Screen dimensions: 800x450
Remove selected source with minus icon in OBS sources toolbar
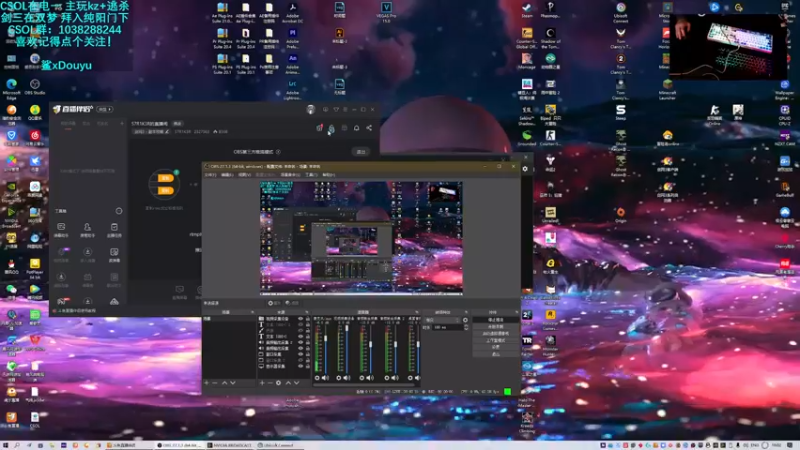click(270, 383)
